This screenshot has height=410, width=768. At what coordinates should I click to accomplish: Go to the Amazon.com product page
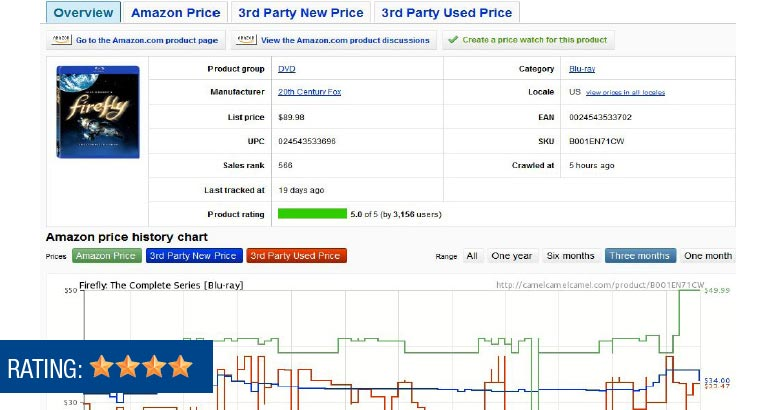tap(136, 40)
